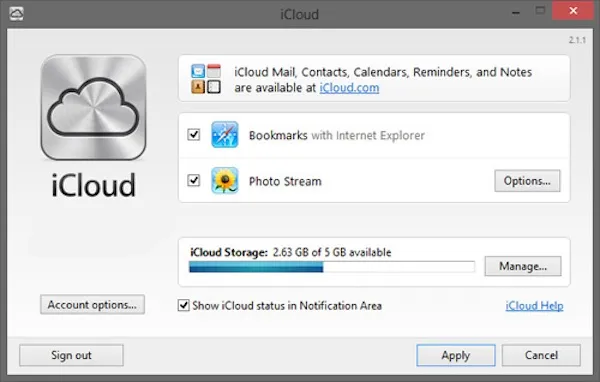Open Account options
Screen dimensions: 600x382
click(x=92, y=305)
